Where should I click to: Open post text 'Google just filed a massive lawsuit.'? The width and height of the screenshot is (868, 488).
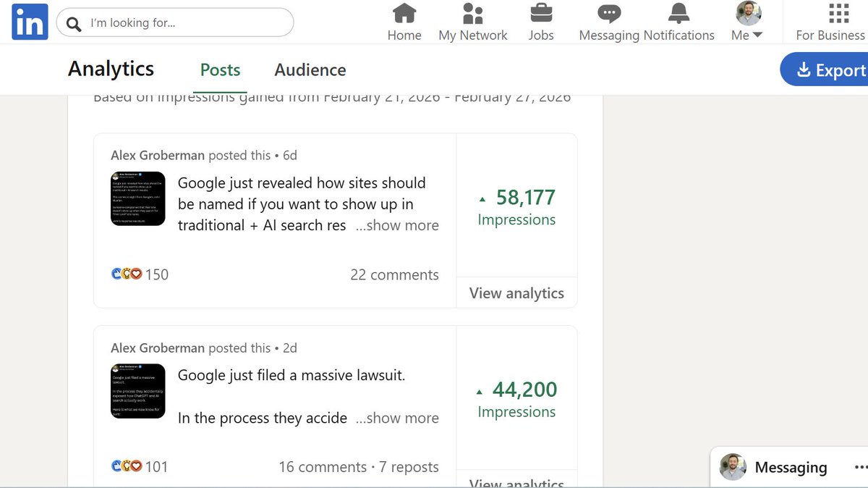click(x=292, y=375)
